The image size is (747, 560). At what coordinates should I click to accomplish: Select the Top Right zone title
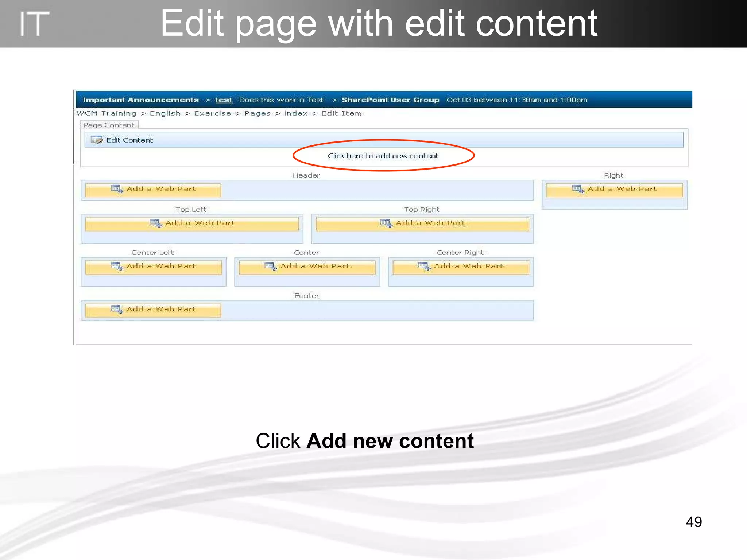[x=422, y=210]
